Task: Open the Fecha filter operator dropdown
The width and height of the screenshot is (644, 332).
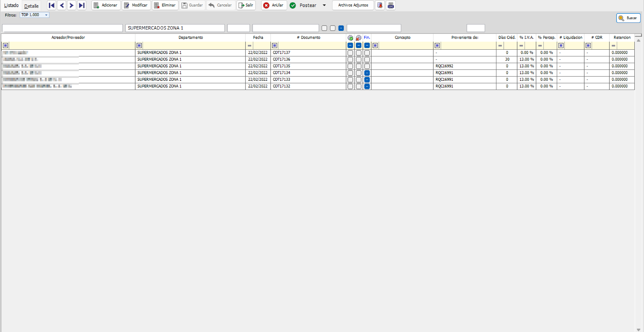Action: (249, 45)
